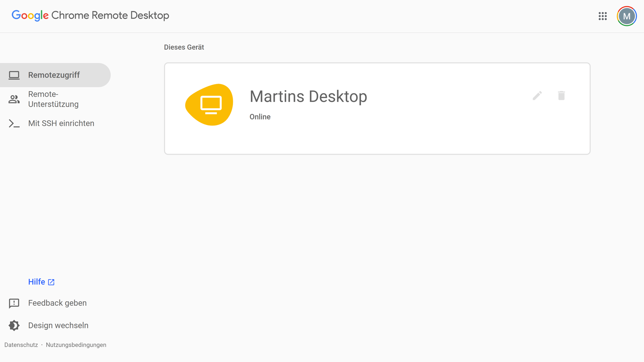644x362 pixels.
Task: Click the external-link icon next to Hilfe
Action: (x=51, y=282)
